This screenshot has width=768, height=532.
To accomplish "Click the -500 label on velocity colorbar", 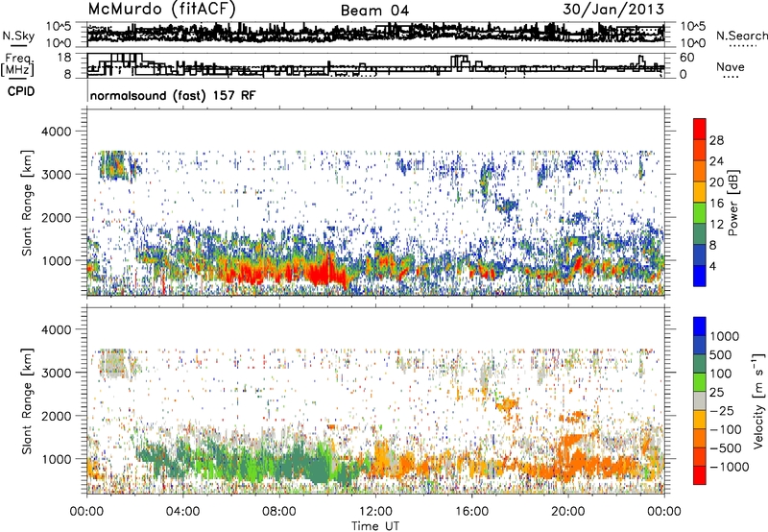I will pos(726,447).
